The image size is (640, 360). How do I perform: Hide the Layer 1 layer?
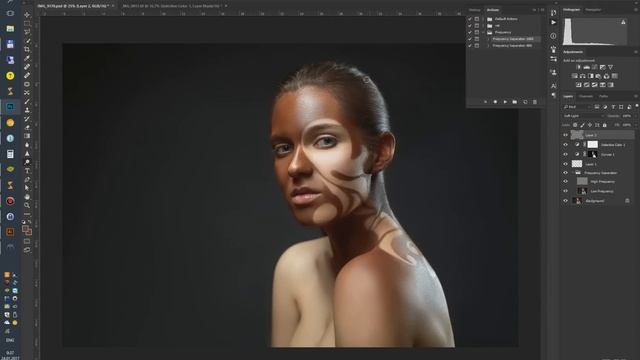[566, 164]
